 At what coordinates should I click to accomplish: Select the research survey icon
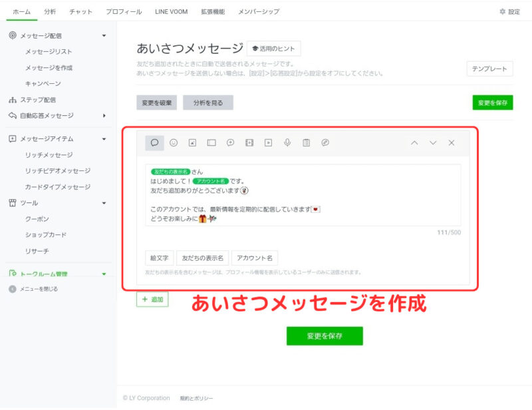click(x=306, y=142)
